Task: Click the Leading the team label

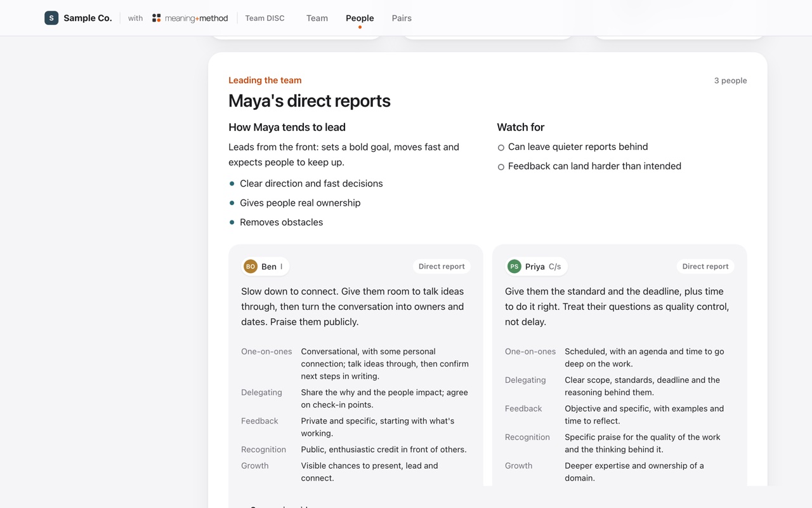Action: click(265, 80)
